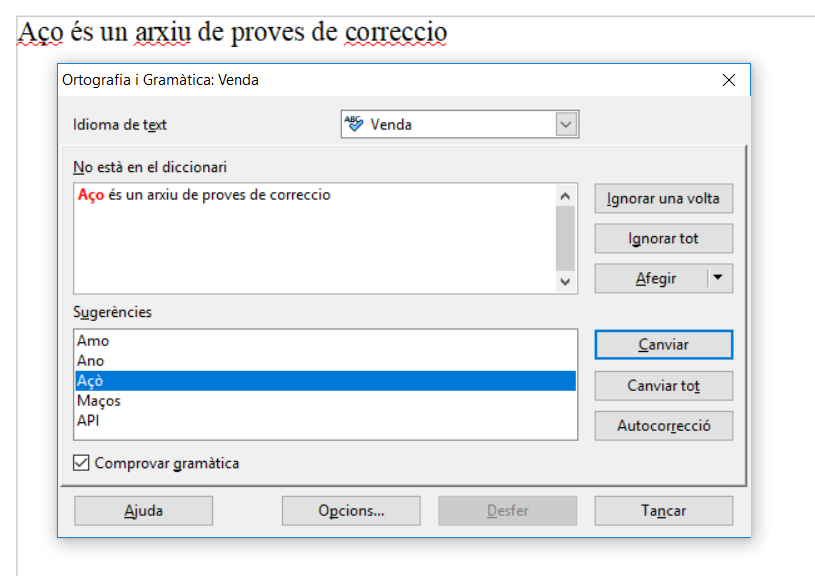815x576 pixels.
Task: Open the Idioma de text dropdown
Action: click(x=566, y=124)
